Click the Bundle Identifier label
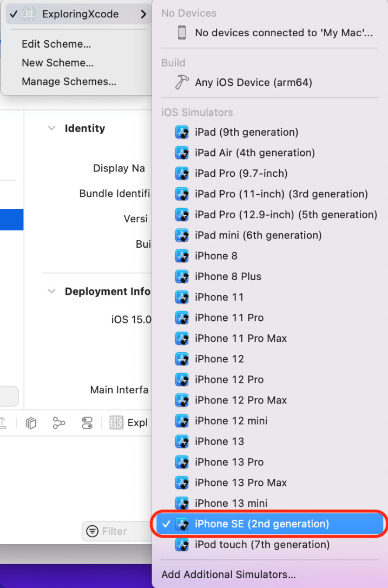This screenshot has width=388, height=588. tap(115, 194)
